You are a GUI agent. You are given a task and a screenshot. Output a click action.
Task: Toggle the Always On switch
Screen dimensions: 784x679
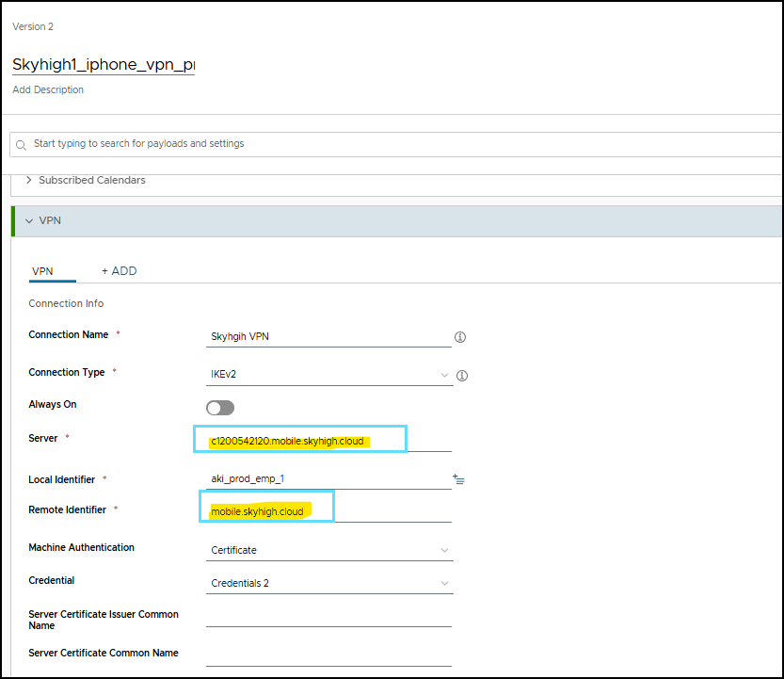coord(220,408)
